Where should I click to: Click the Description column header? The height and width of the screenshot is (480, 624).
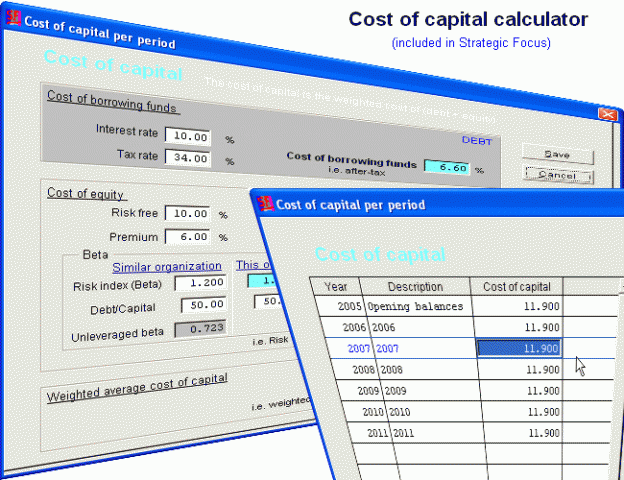coord(414,287)
